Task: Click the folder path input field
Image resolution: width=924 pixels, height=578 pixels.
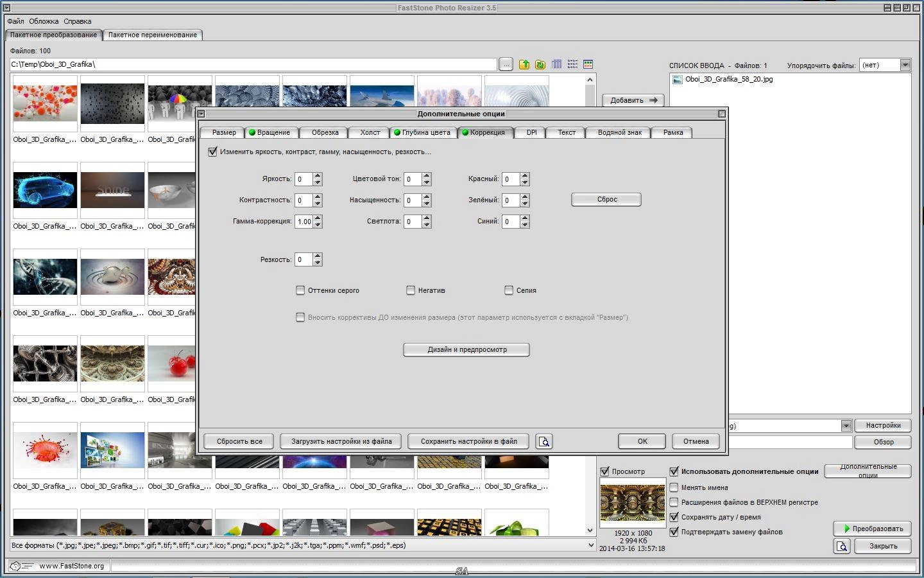Action: 253,64
